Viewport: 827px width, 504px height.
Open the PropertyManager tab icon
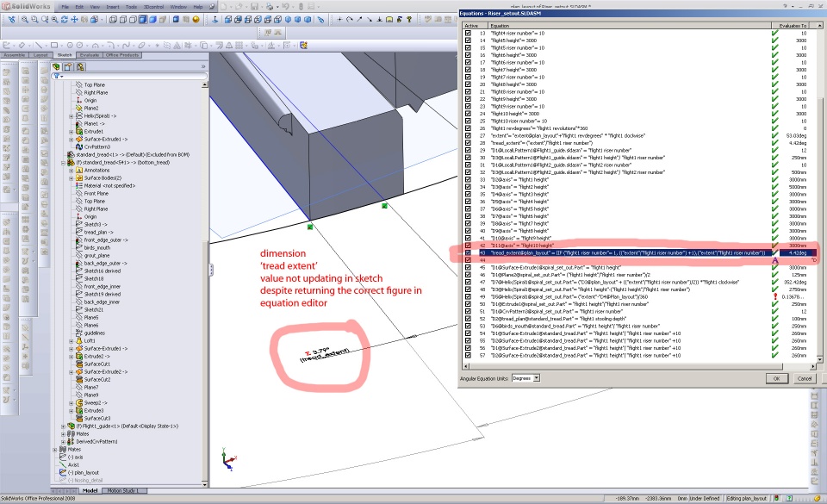click(x=68, y=67)
